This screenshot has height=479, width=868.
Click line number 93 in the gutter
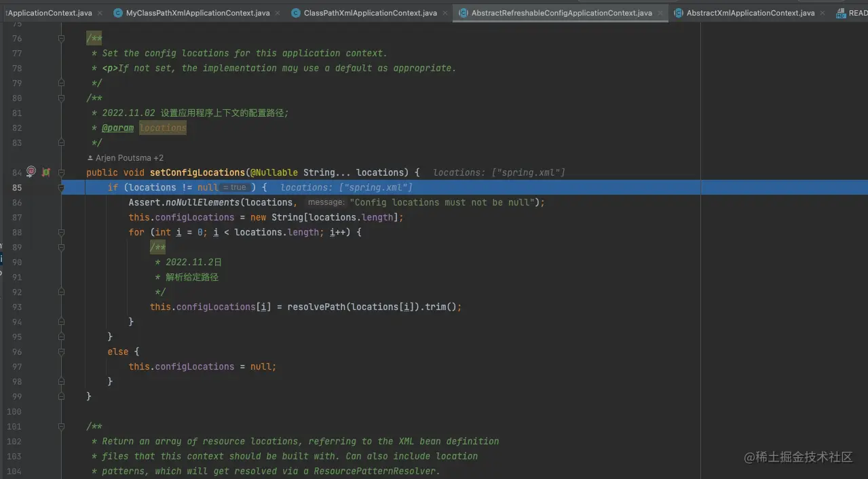[x=17, y=307]
